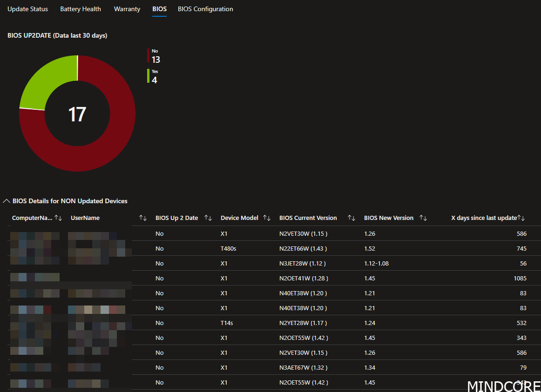Click the BIOS New Version header
Viewport: 541px width, 392px height.
click(x=388, y=218)
